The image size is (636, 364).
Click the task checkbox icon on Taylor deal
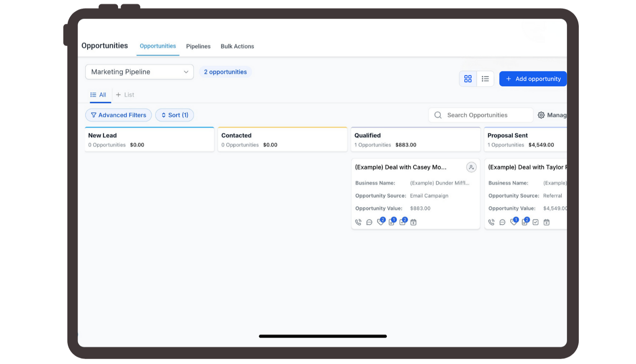535,222
